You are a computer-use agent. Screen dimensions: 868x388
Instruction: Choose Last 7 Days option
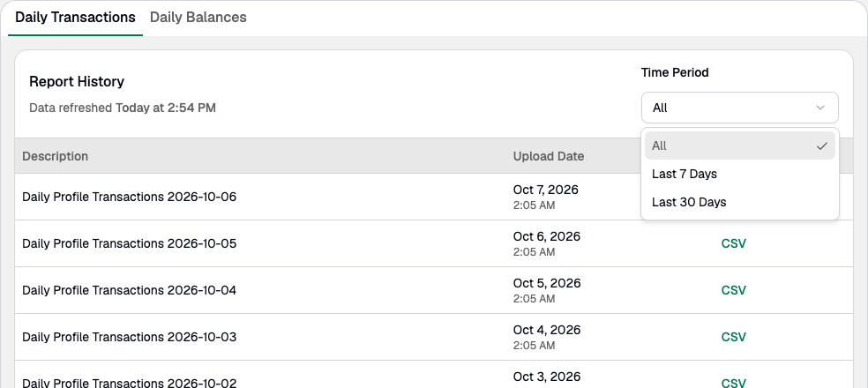[x=739, y=174]
